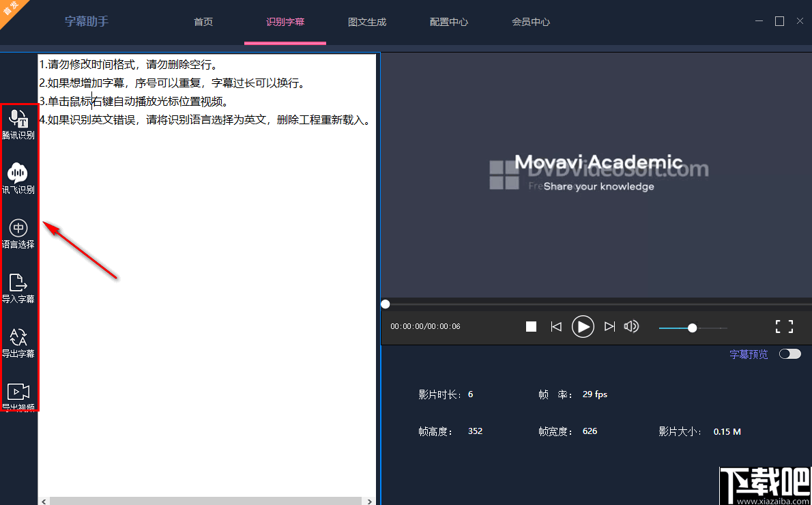812x505 pixels.
Task: Visit the 会员中心 member center
Action: (531, 21)
